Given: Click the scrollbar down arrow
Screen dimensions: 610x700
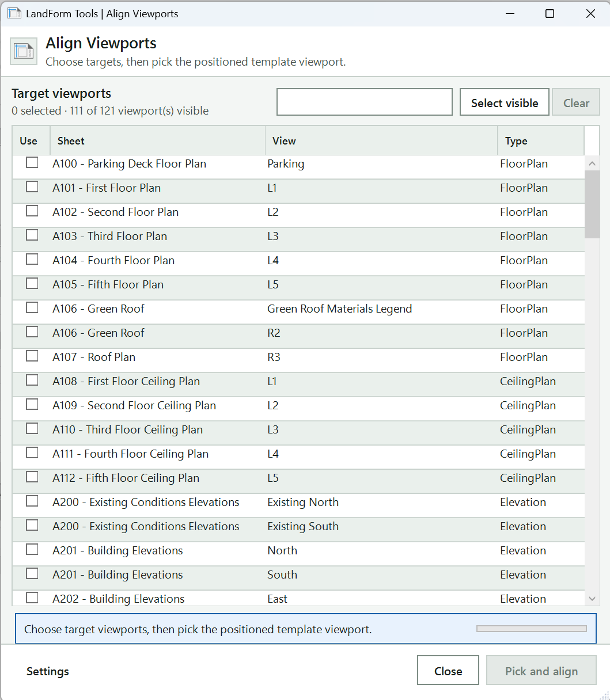Looking at the screenshot, I should (592, 599).
